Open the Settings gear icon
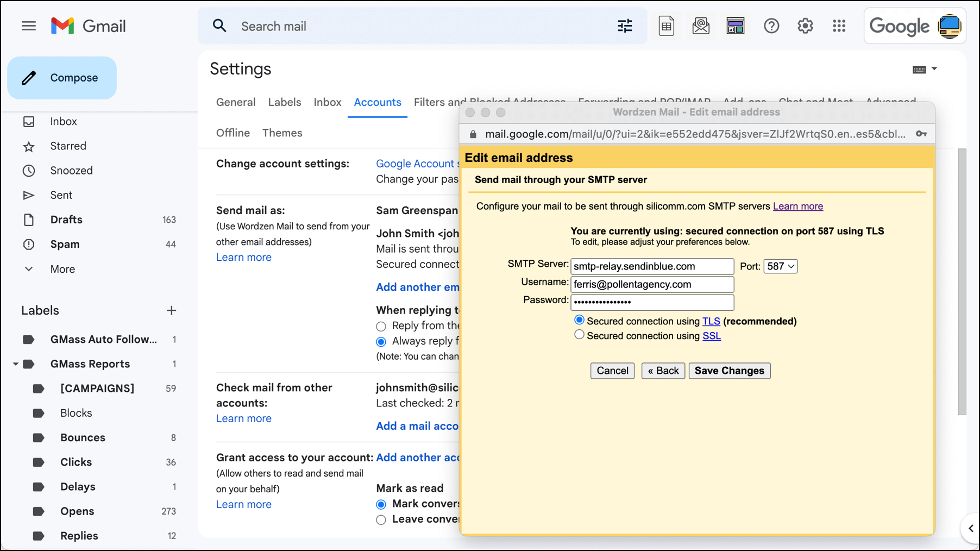The height and width of the screenshot is (551, 980). pyautogui.click(x=805, y=26)
